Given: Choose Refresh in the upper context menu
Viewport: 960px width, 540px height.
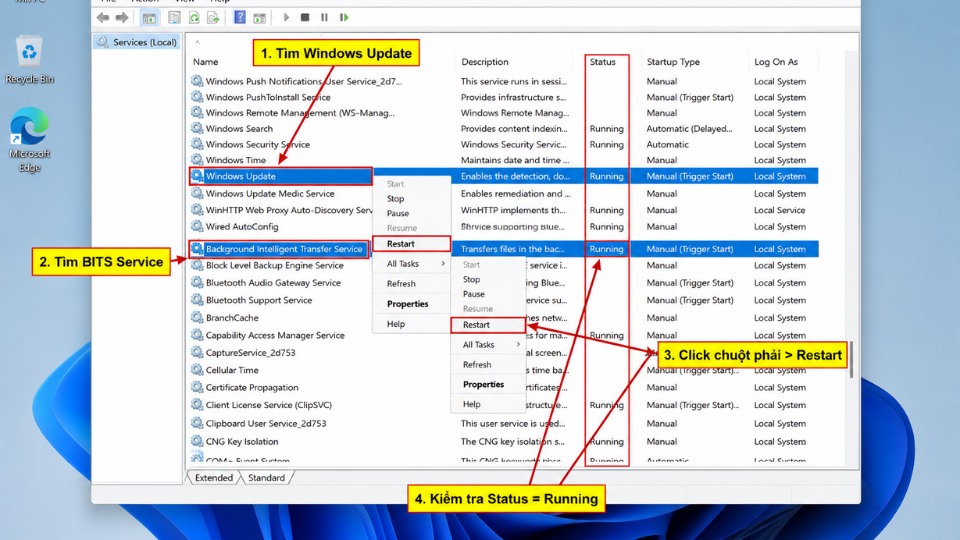Looking at the screenshot, I should click(411, 283).
